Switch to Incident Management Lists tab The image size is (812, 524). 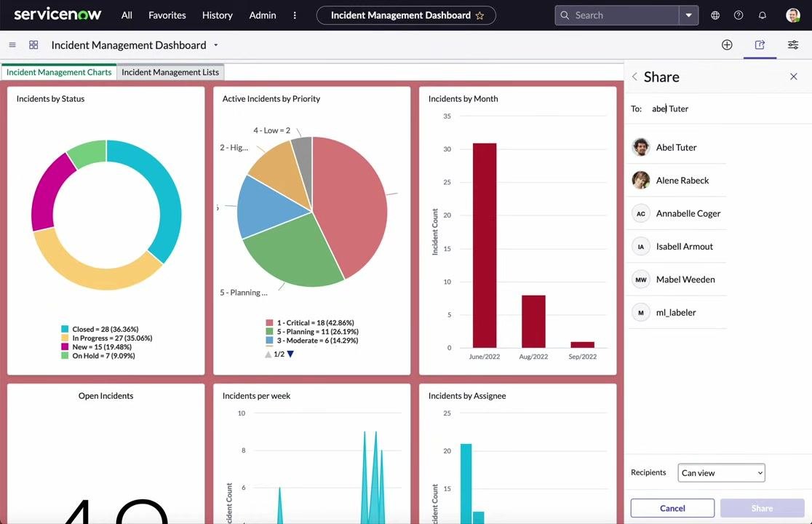coord(170,72)
